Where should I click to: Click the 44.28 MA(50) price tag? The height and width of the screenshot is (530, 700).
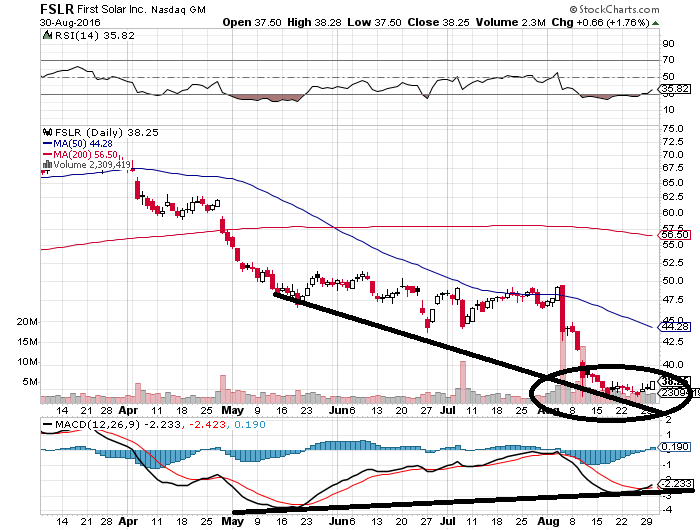[x=675, y=327]
